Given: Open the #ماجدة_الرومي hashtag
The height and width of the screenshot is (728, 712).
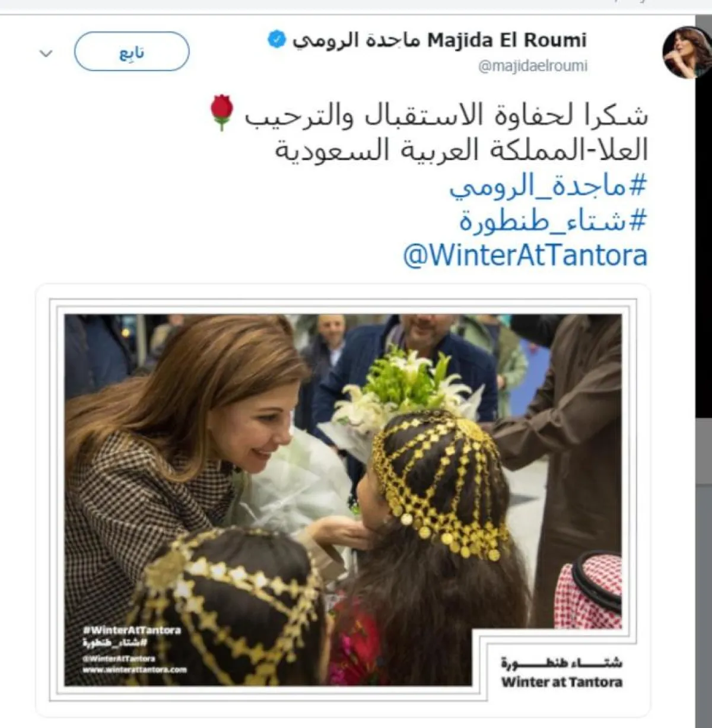Looking at the screenshot, I should pyautogui.click(x=548, y=187).
